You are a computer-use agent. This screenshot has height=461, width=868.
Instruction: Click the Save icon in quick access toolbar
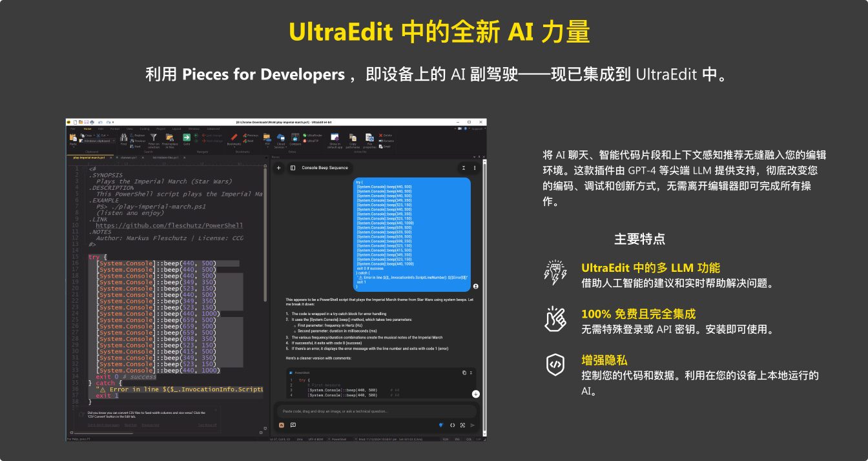point(87,122)
